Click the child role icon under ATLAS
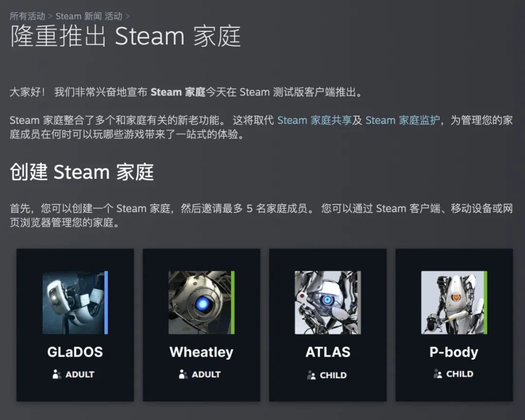The image size is (525, 420). pyautogui.click(x=311, y=375)
